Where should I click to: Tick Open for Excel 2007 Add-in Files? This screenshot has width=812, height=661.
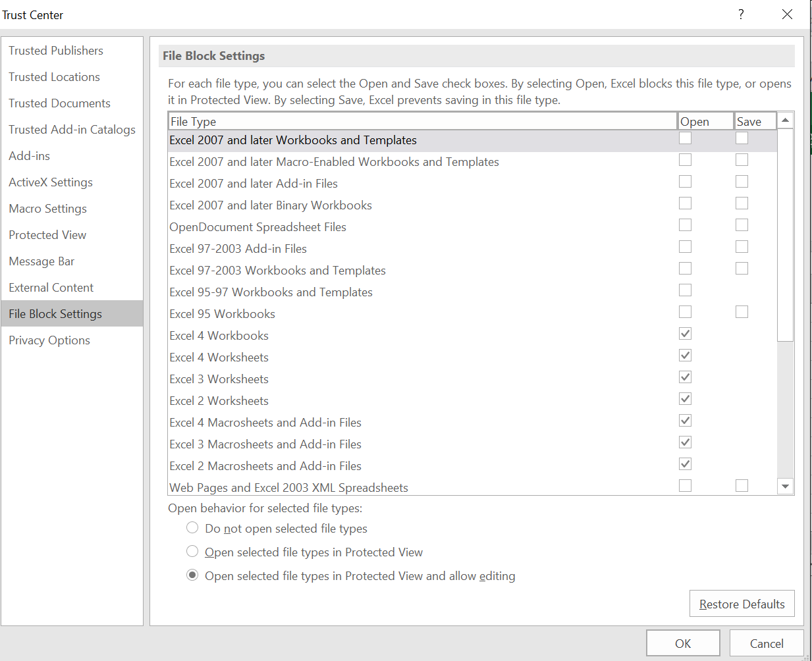point(686,182)
